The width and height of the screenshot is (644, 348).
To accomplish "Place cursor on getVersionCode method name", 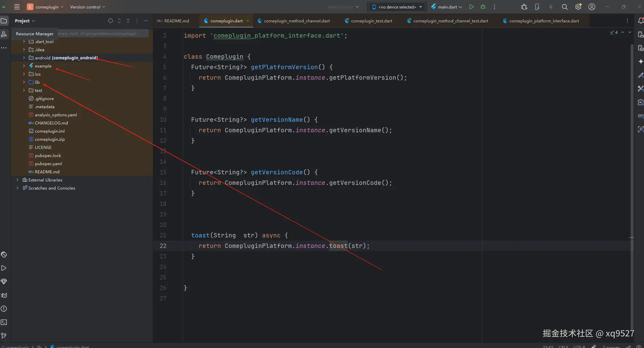I will (277, 172).
